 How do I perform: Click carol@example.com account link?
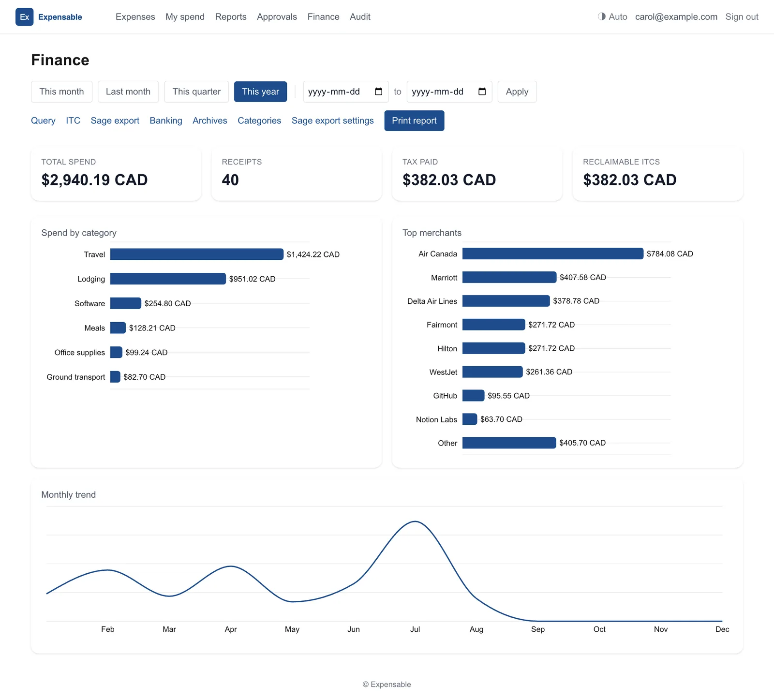pyautogui.click(x=676, y=17)
